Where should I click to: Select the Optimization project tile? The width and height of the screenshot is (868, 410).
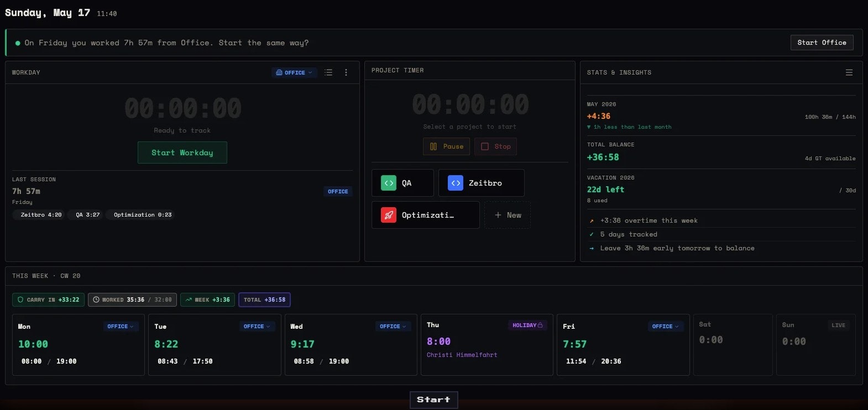click(x=426, y=215)
